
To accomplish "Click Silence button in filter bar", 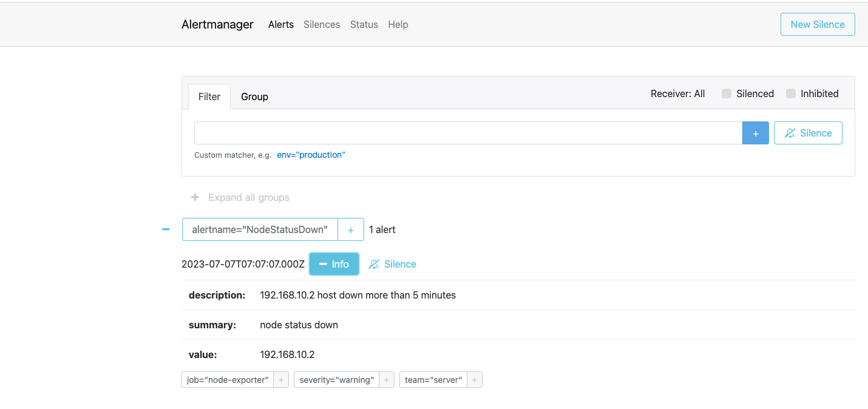I will click(807, 133).
